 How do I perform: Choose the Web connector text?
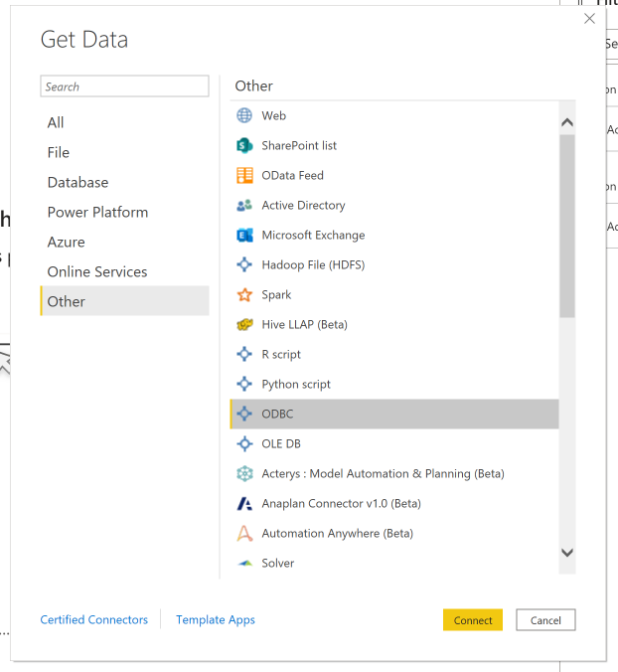tap(273, 115)
